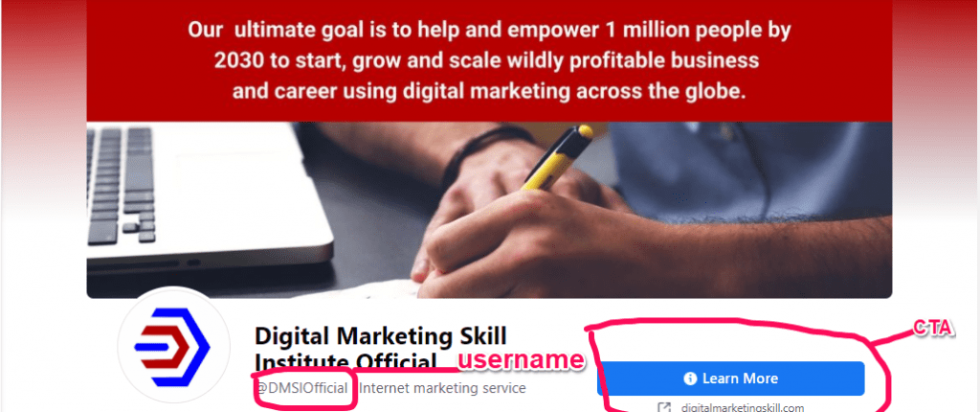Open the DMSI hexagon logo profile picture
This screenshot has height=412, width=980.
pyautogui.click(x=172, y=347)
